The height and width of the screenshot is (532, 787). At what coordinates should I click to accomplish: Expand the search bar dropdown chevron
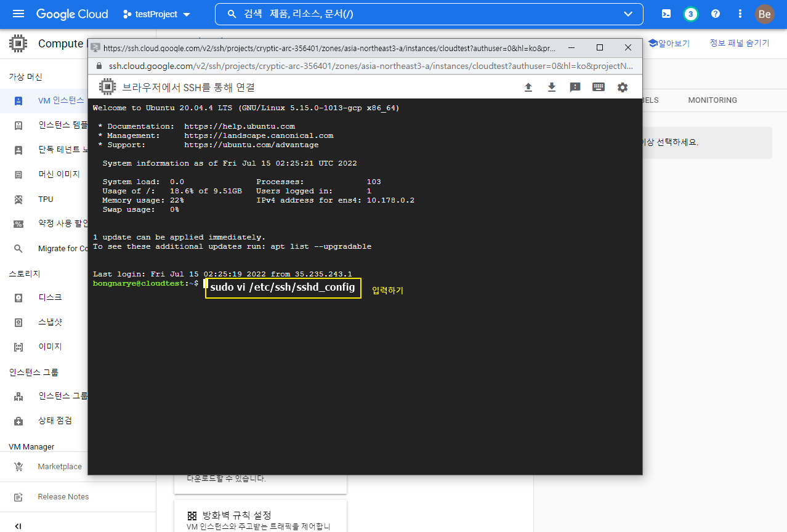coord(628,14)
